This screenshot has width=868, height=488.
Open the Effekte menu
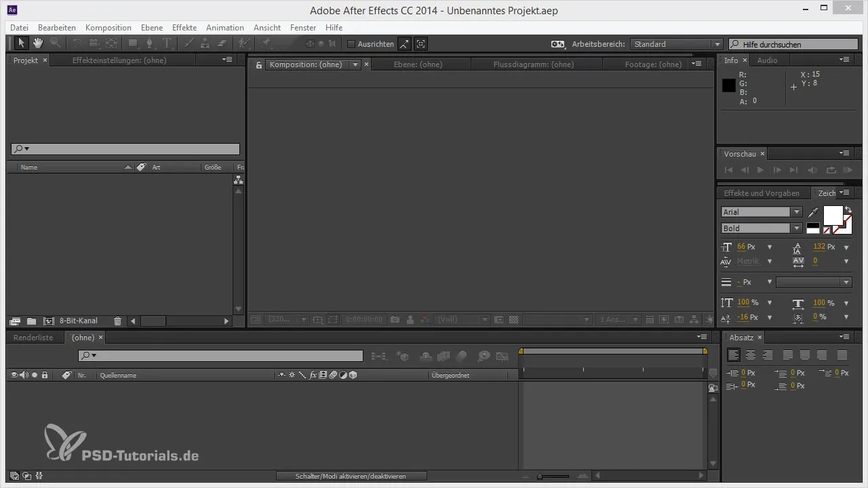(184, 28)
